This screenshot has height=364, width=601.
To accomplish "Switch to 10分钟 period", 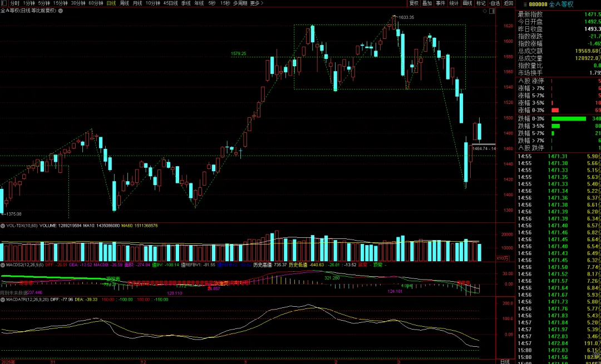I will pos(153,3).
